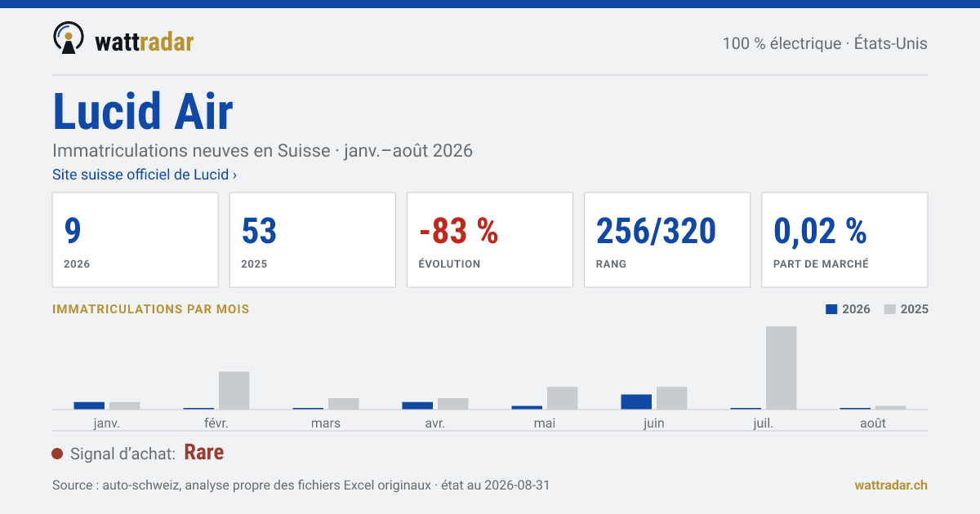Click the gray mai 2025 bar

[x=563, y=398]
